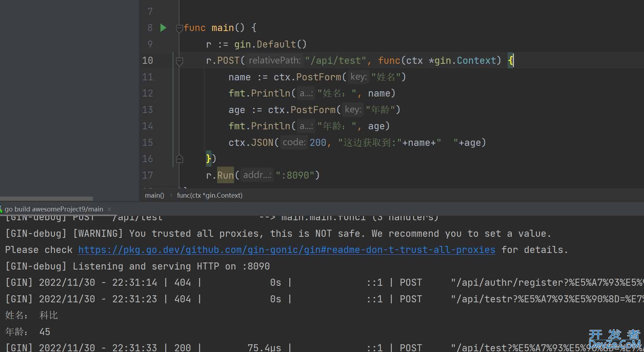Open the pkg.go.dev gin proxies link

tap(287, 250)
